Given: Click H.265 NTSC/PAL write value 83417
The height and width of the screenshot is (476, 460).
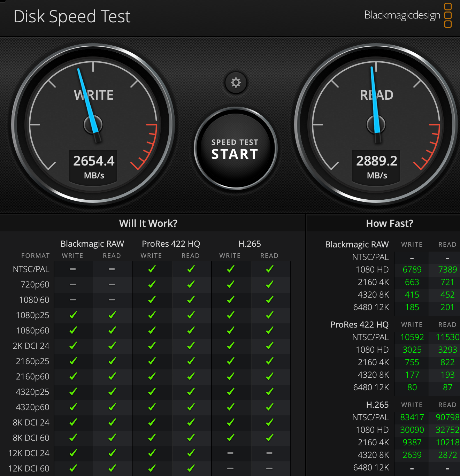Looking at the screenshot, I should click(x=412, y=417).
